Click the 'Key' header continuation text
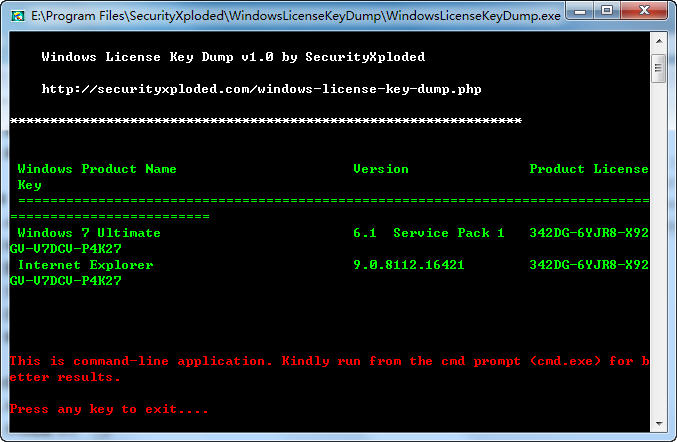The image size is (677, 442). [x=29, y=185]
